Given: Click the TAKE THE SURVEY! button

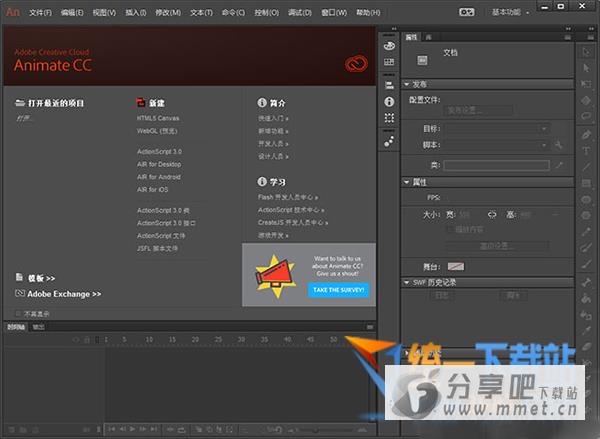Looking at the screenshot, I should 338,290.
